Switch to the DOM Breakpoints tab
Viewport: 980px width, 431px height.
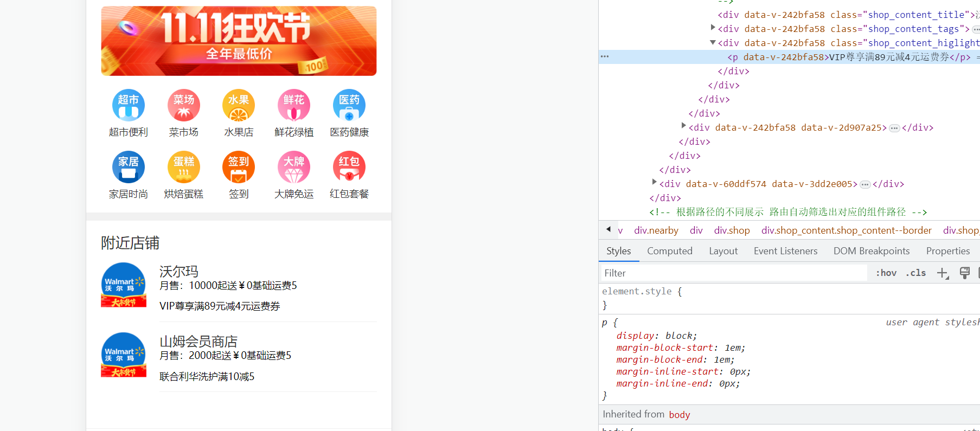tap(872, 251)
